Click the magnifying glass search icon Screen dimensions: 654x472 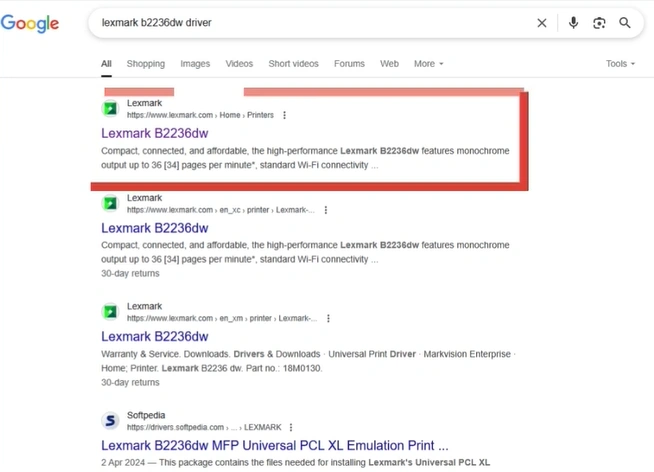625,23
